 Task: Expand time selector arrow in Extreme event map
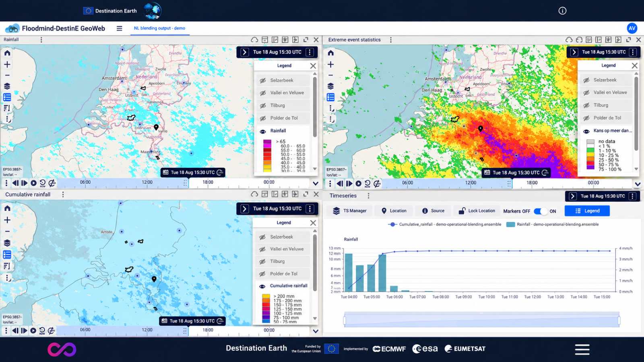click(x=574, y=52)
